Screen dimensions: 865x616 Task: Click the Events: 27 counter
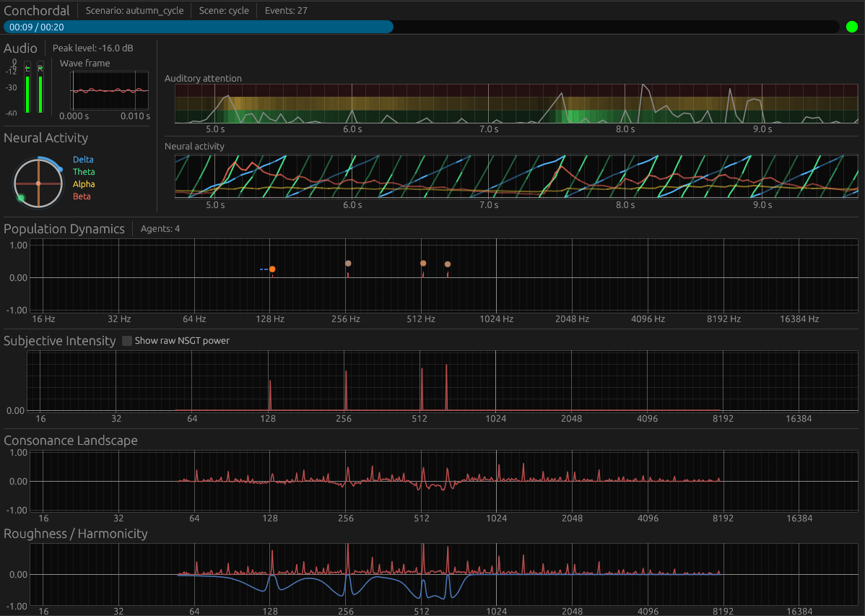286,11
